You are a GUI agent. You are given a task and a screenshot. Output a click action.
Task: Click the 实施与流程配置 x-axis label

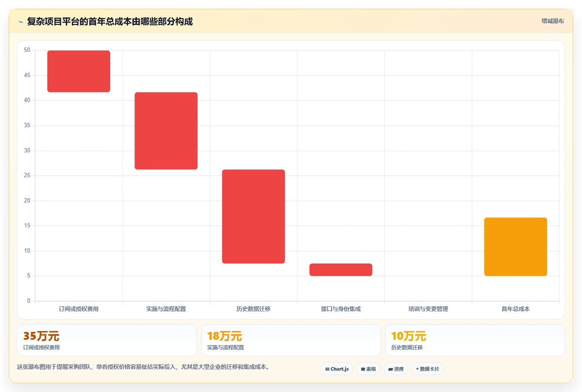(x=166, y=309)
